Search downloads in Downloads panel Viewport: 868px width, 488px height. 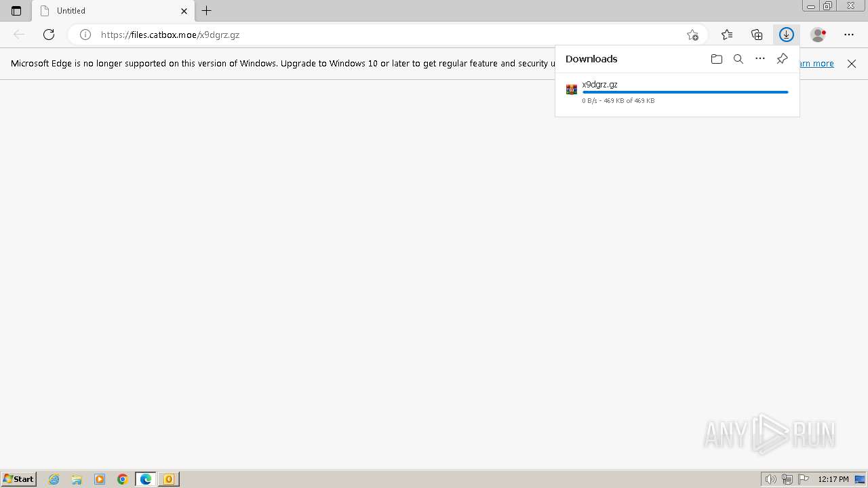[738, 59]
